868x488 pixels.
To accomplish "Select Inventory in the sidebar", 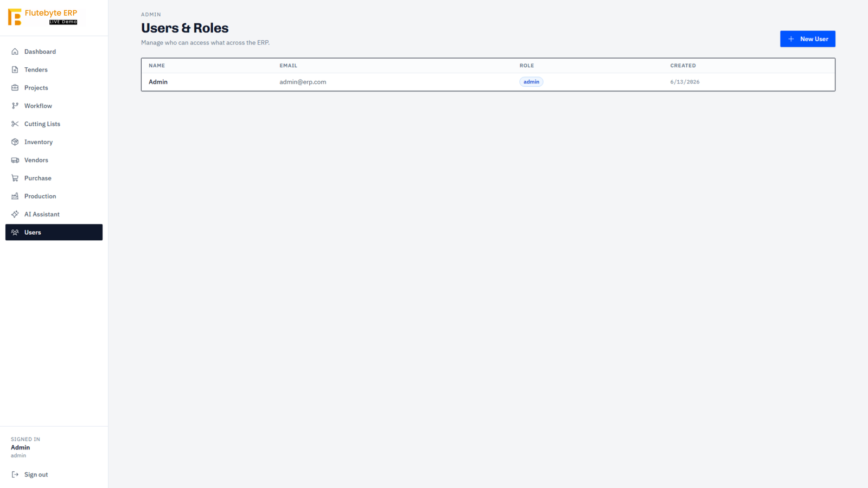I will click(x=54, y=142).
